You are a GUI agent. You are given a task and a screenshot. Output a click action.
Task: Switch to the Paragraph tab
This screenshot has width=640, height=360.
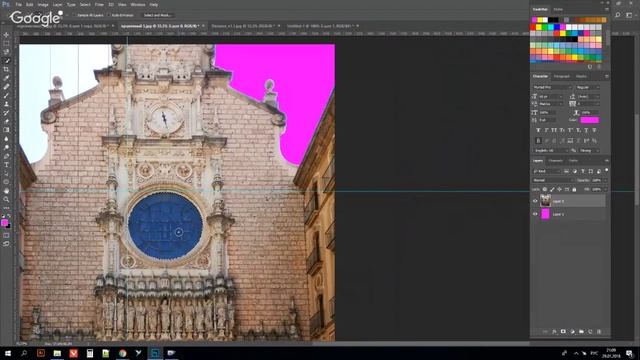pos(561,76)
